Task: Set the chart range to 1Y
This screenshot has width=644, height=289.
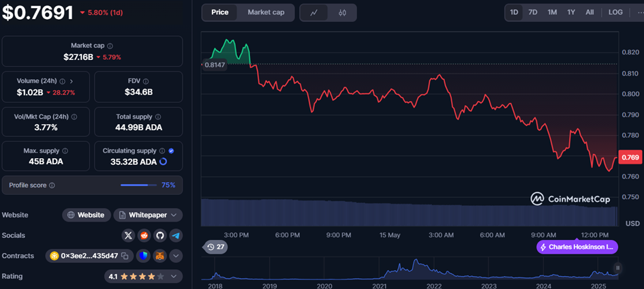Action: pyautogui.click(x=571, y=12)
